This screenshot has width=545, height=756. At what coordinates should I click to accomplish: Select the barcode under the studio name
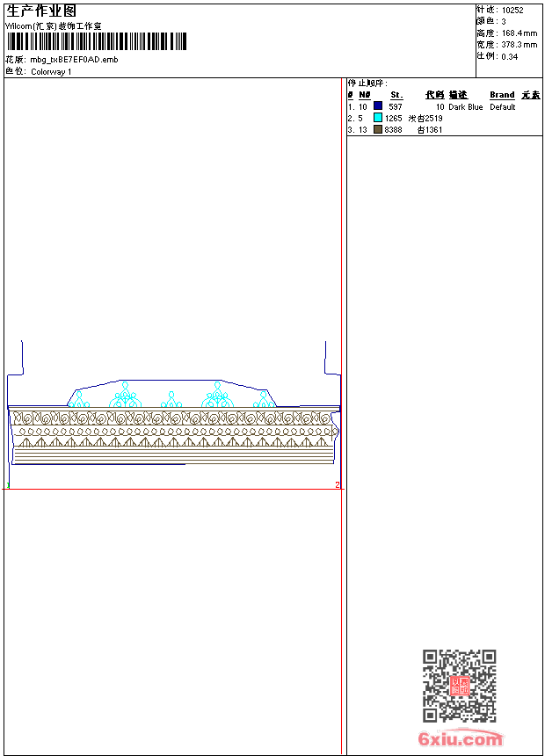click(x=97, y=41)
